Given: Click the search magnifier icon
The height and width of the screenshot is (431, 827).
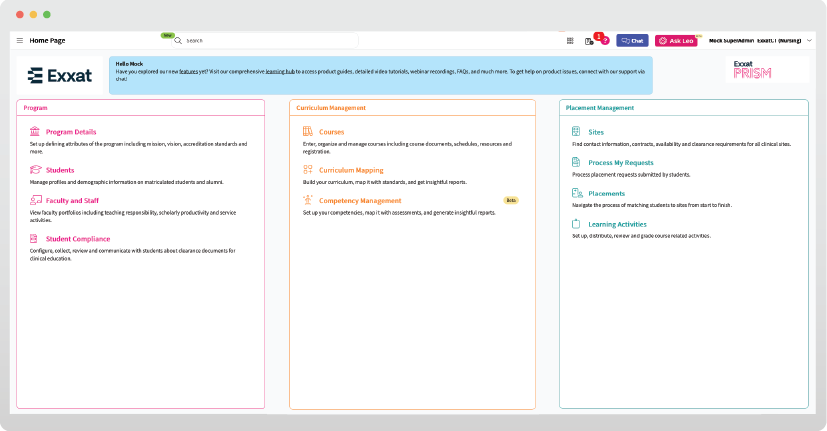Looking at the screenshot, I should pos(178,41).
